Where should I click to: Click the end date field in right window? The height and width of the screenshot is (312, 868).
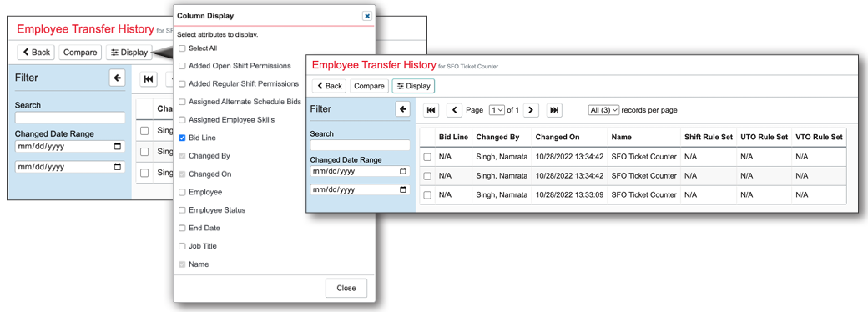(360, 189)
